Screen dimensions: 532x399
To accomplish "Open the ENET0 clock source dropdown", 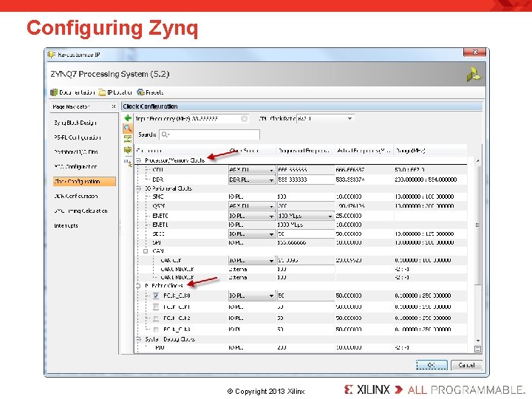I will [251, 216].
